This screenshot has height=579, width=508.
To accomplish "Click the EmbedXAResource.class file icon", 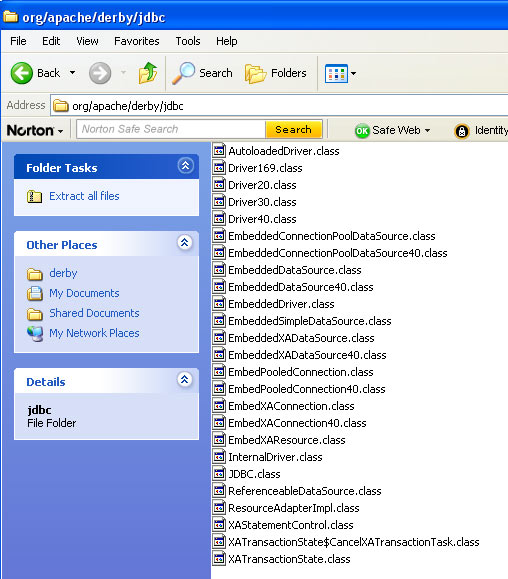I will click(219, 439).
